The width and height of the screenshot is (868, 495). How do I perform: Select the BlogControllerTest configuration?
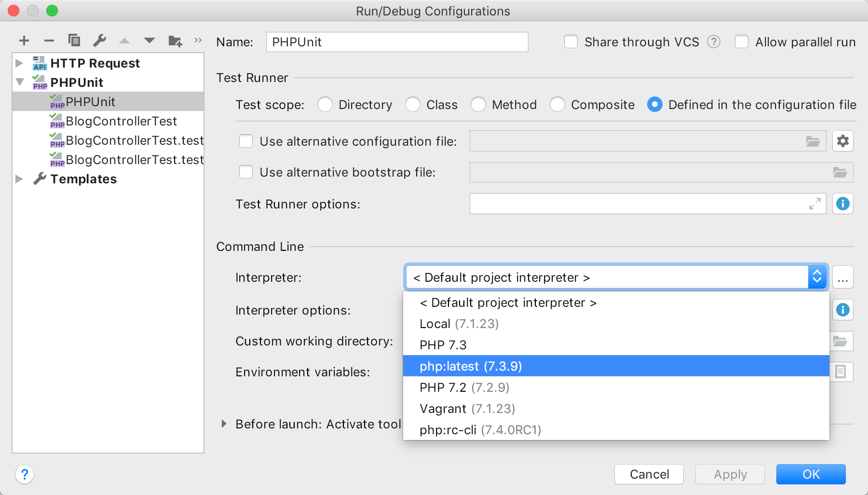click(x=108, y=121)
